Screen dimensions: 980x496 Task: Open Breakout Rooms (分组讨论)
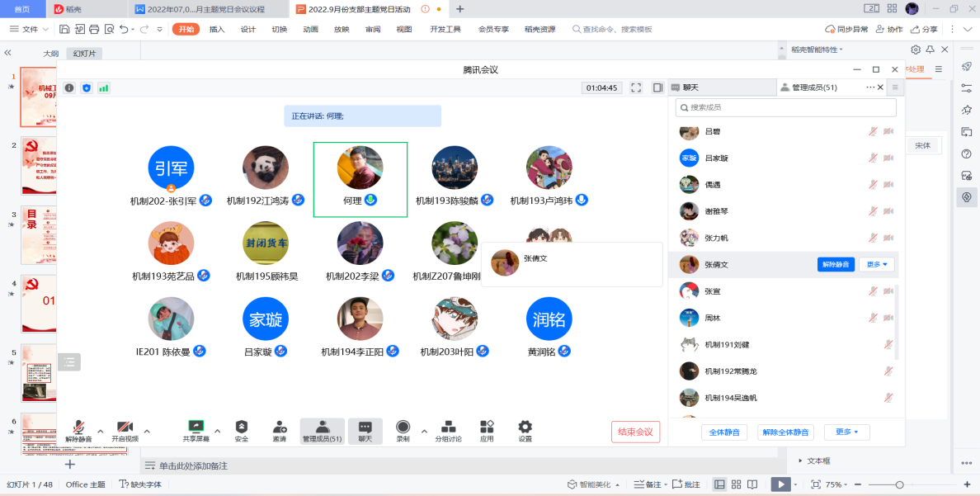449,428
